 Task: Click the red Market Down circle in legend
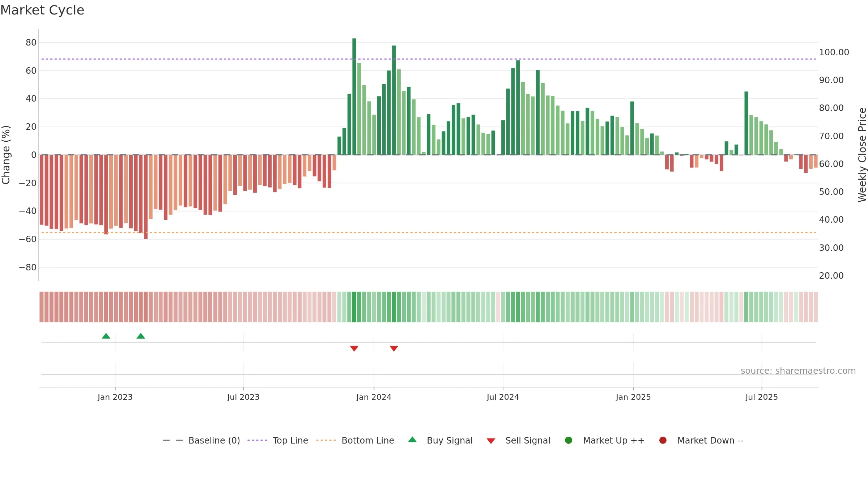(663, 440)
